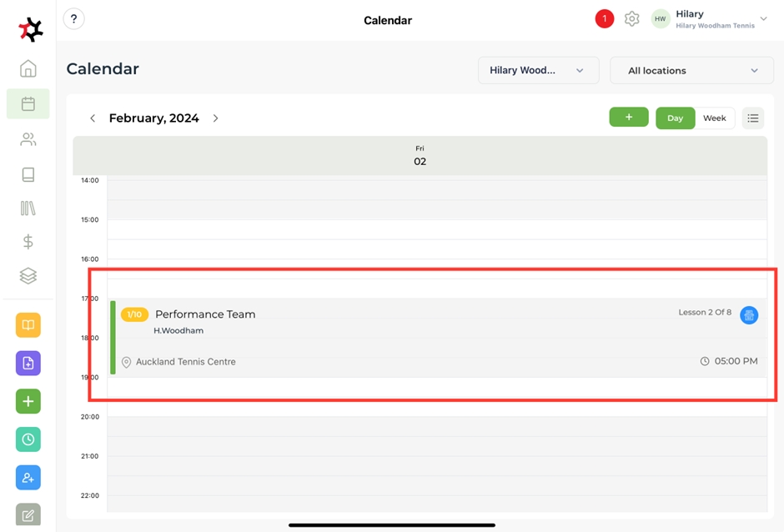This screenshot has width=784, height=532.
Task: Click the teal clock shortcut icon
Action: point(28,439)
